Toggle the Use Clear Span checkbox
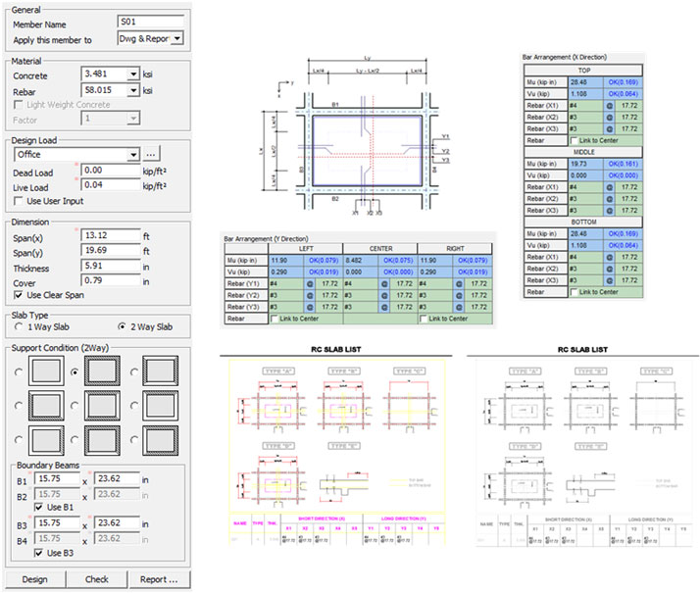Image resolution: width=700 pixels, height=593 pixels. [19, 295]
